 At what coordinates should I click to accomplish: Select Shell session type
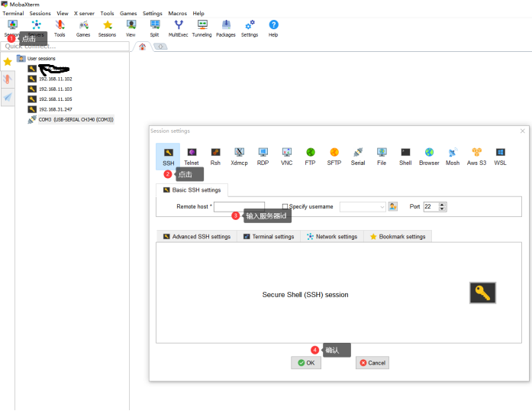click(x=405, y=157)
